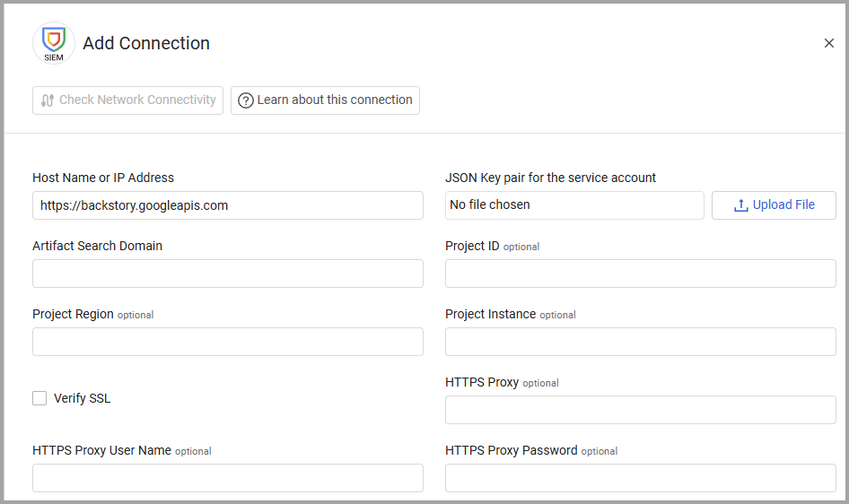Screen dimensions: 849x504
Task: Focus the Project Instance input box
Action: pos(641,342)
